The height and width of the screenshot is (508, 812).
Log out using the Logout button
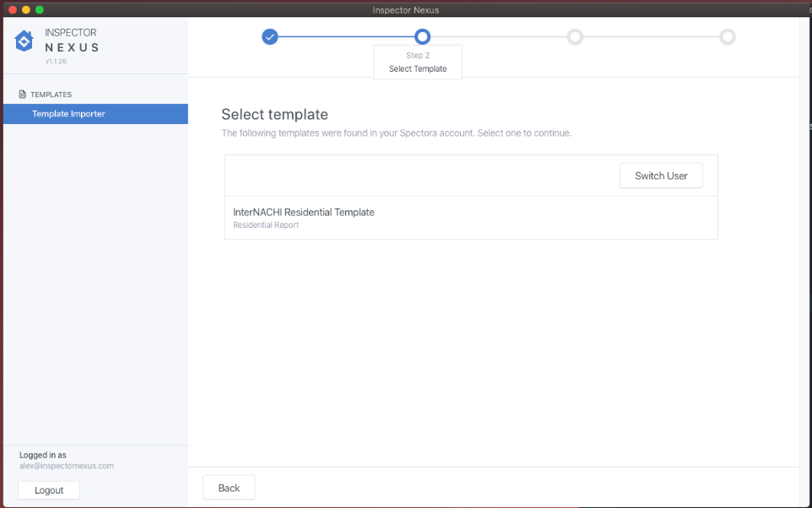click(x=49, y=490)
